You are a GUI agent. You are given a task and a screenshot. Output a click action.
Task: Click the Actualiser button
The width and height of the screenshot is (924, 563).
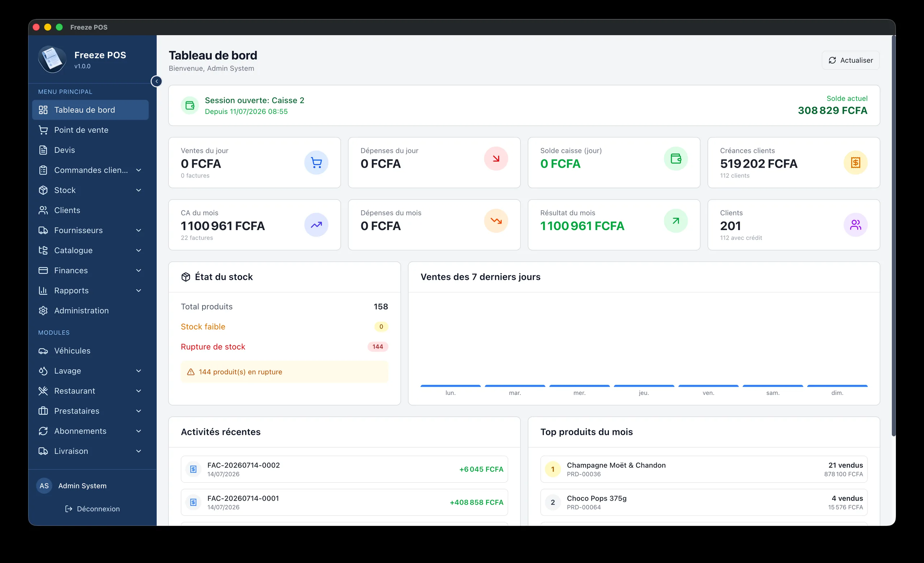[x=850, y=60]
